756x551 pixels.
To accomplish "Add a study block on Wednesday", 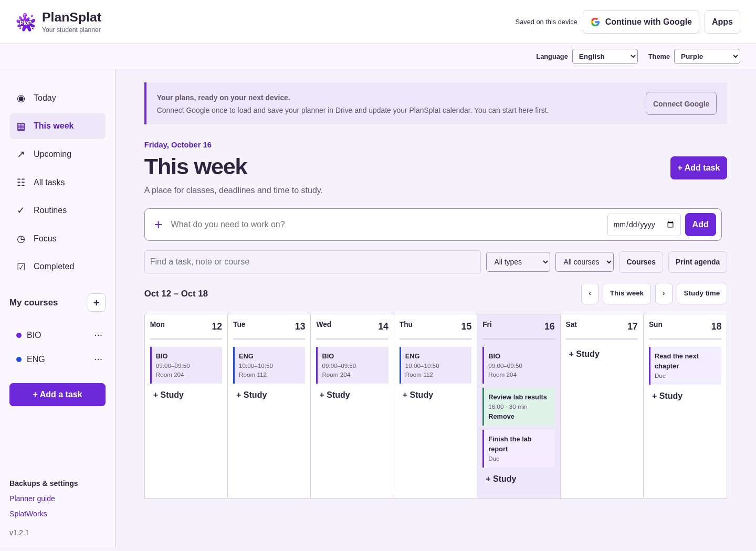I will [334, 395].
